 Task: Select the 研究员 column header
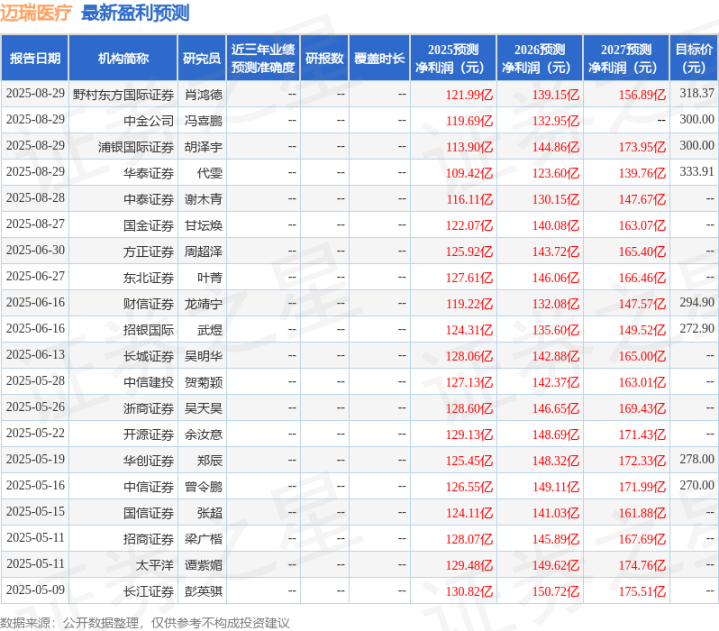click(x=202, y=58)
